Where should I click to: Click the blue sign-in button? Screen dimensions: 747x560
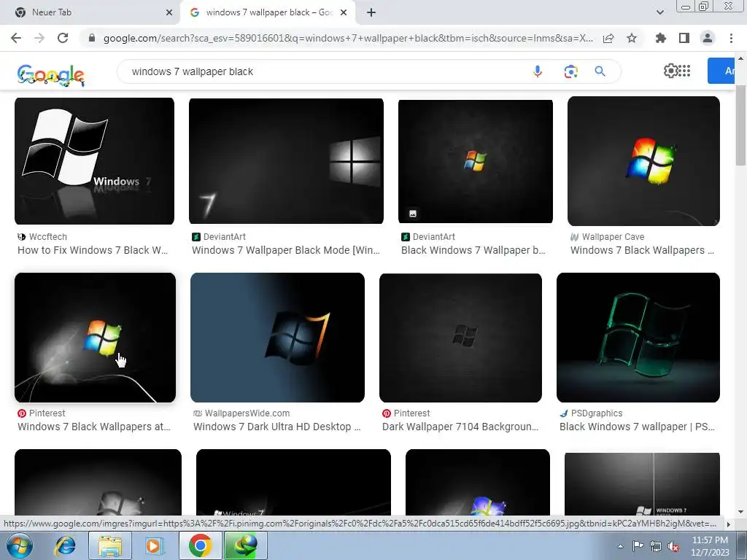point(720,71)
